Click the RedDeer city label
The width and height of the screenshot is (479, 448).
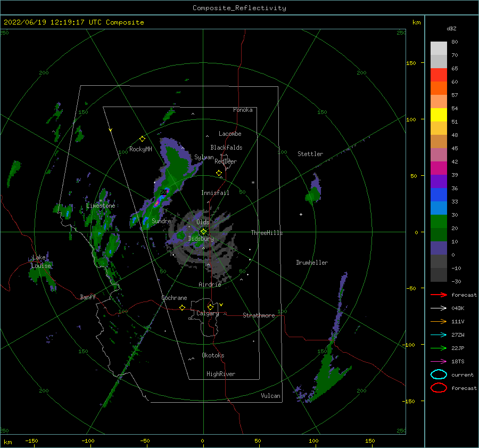tap(226, 161)
